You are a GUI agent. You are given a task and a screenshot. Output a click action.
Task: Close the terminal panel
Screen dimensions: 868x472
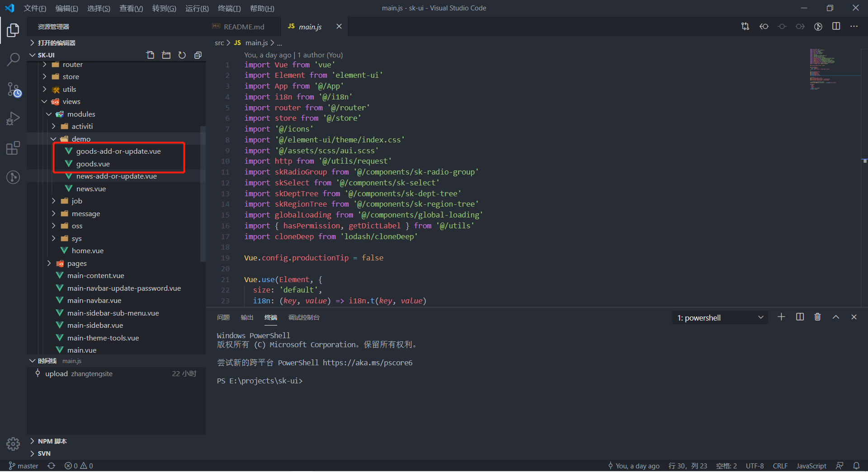854,317
